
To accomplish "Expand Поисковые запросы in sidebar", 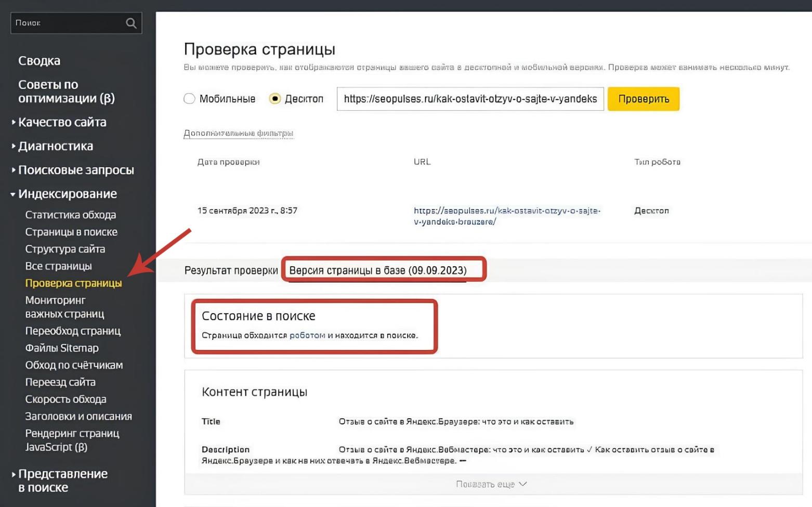I will [x=76, y=170].
